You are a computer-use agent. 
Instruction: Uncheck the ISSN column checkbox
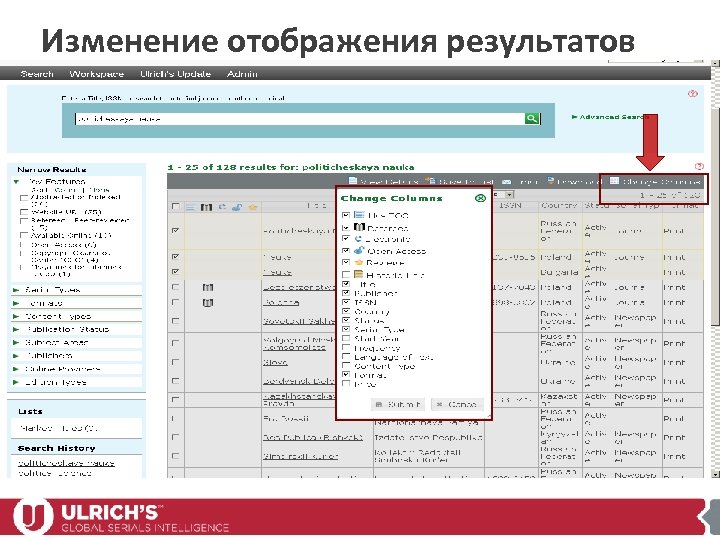pyautogui.click(x=346, y=302)
